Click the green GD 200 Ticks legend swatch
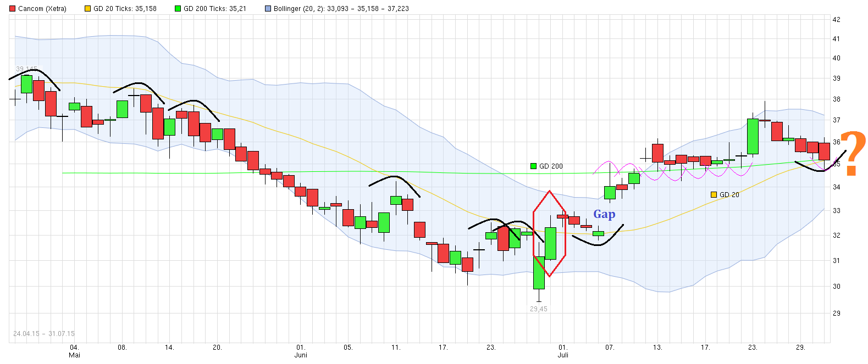Viewport: 868px width, 364px height. coord(178,9)
